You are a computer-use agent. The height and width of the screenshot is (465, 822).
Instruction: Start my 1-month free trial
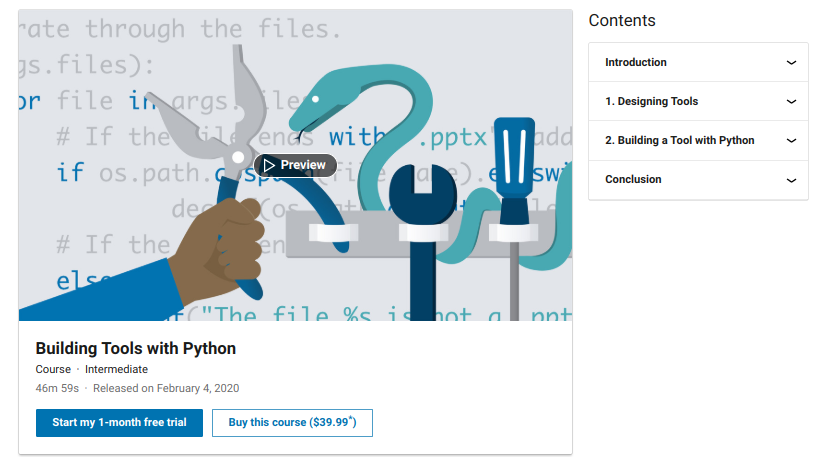pos(120,423)
